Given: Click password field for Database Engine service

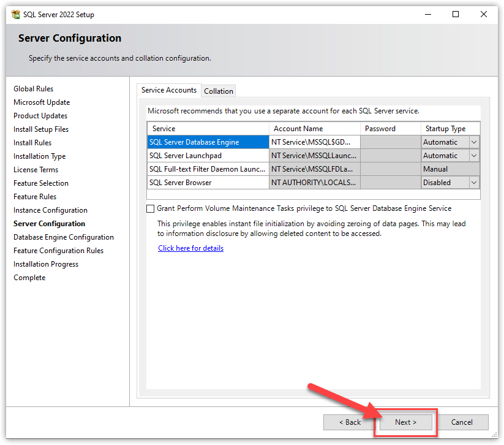Looking at the screenshot, I should click(x=391, y=142).
